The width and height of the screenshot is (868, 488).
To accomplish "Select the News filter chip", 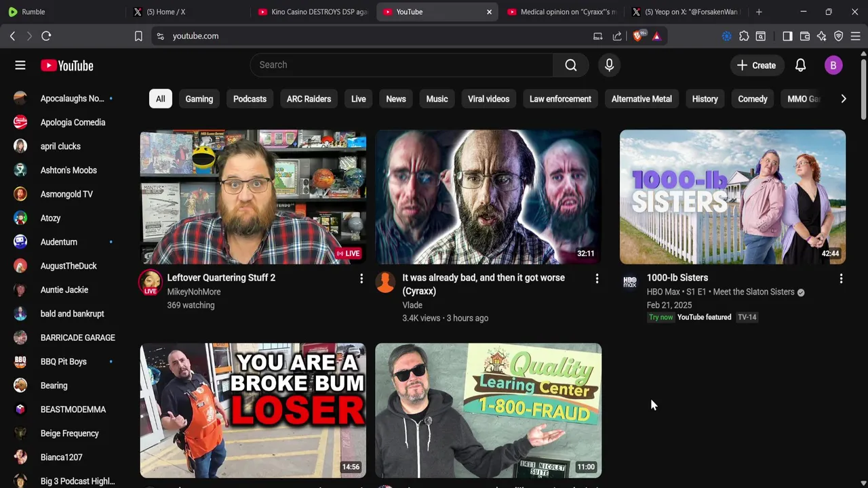I will tap(396, 99).
